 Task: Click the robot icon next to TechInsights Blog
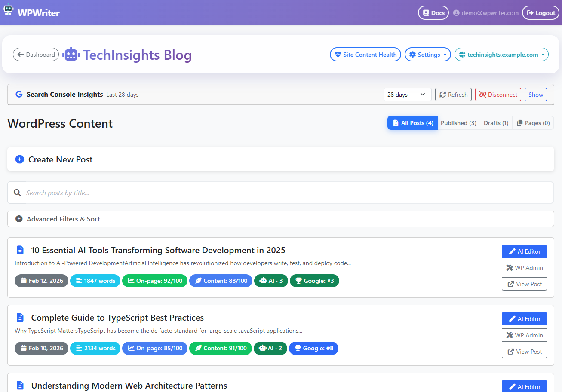71,54
